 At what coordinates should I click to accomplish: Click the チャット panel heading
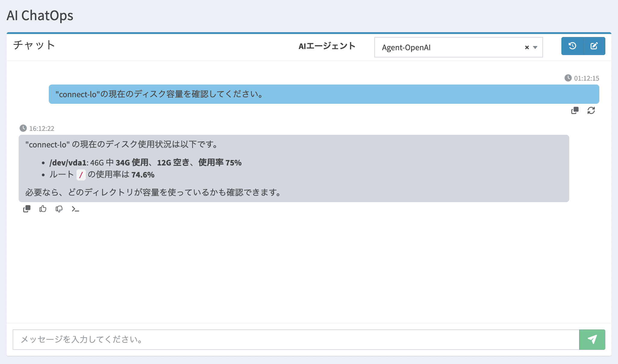coord(34,45)
